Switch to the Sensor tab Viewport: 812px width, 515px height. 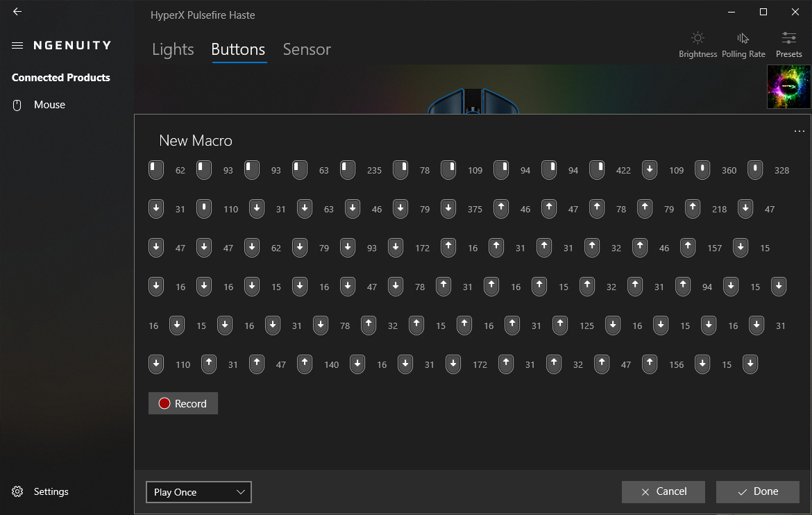pos(307,49)
